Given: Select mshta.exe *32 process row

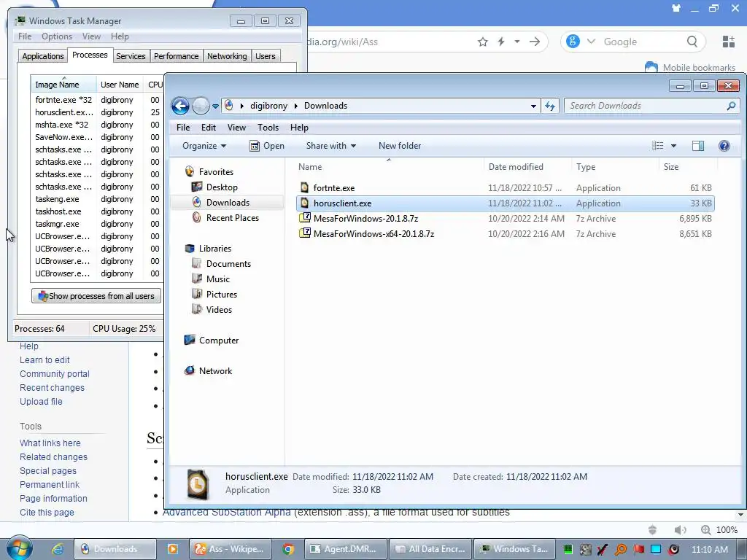Looking at the screenshot, I should tap(97, 125).
